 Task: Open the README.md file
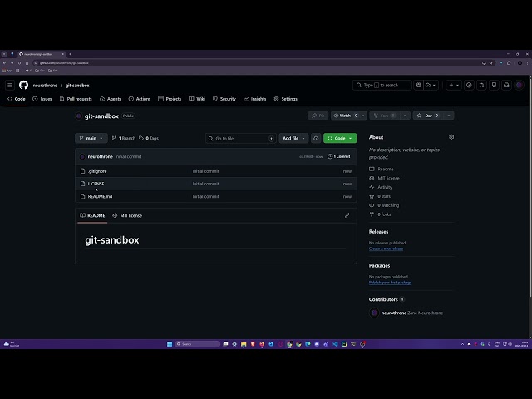click(100, 196)
